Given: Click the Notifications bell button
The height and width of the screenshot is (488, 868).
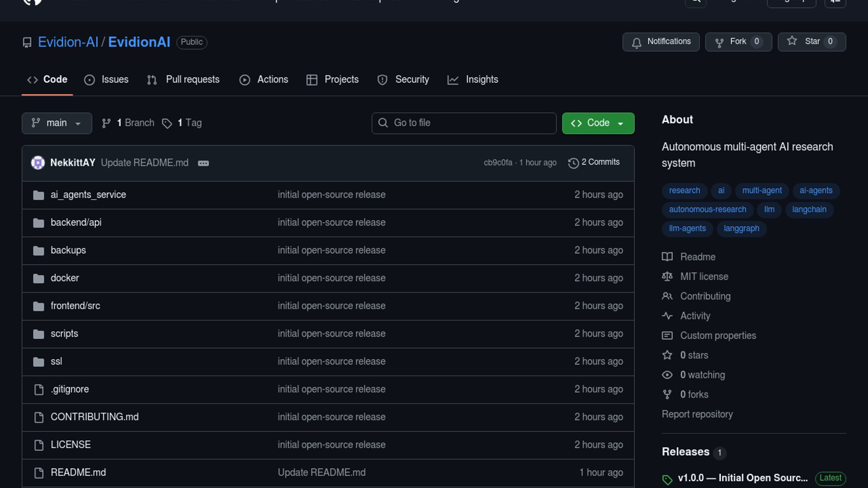Looking at the screenshot, I should pos(660,42).
